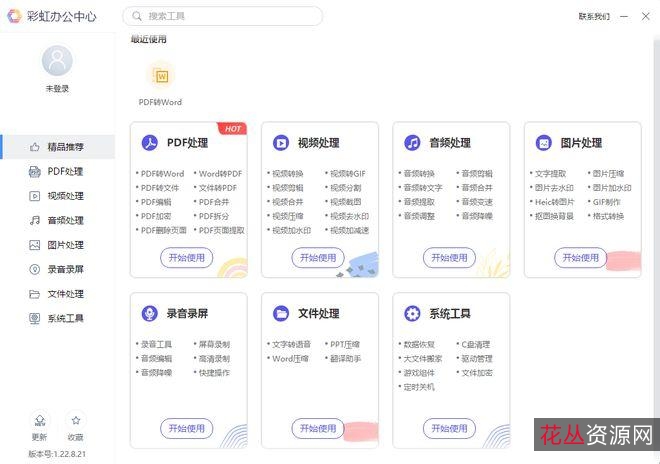The height and width of the screenshot is (464, 660).
Task: Open the PDF加密 tool
Action: (156, 216)
